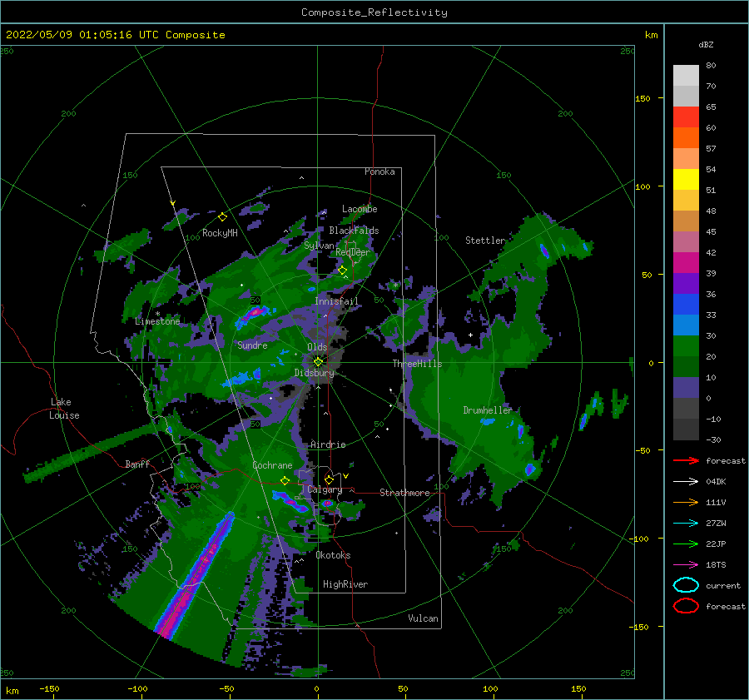Click the slate 10 dBZ swatch
The height and width of the screenshot is (700, 749).
686,388
